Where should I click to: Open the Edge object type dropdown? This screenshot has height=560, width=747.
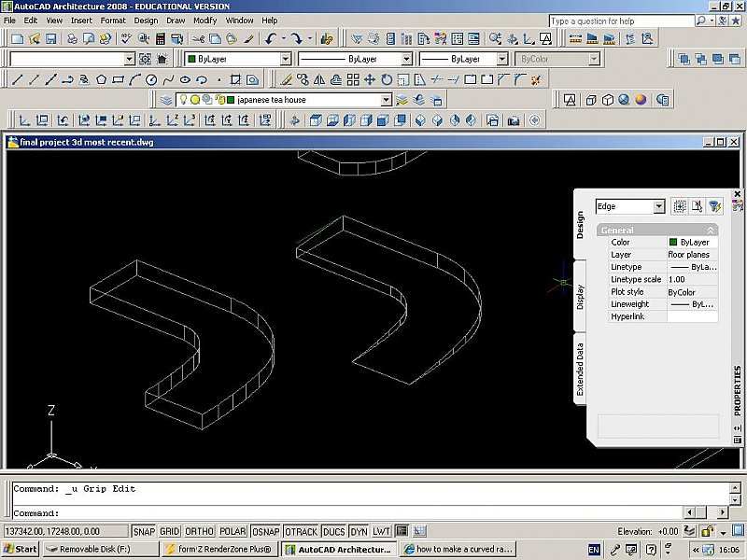[x=658, y=206]
